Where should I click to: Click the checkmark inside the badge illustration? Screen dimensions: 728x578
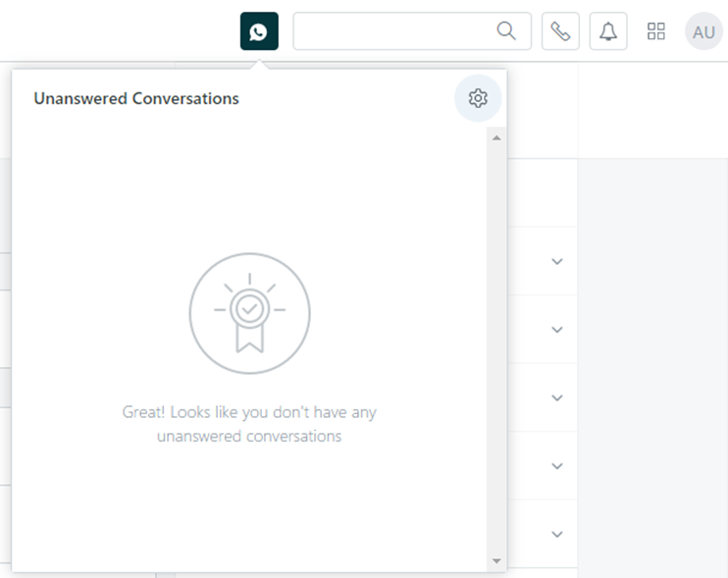click(x=250, y=308)
